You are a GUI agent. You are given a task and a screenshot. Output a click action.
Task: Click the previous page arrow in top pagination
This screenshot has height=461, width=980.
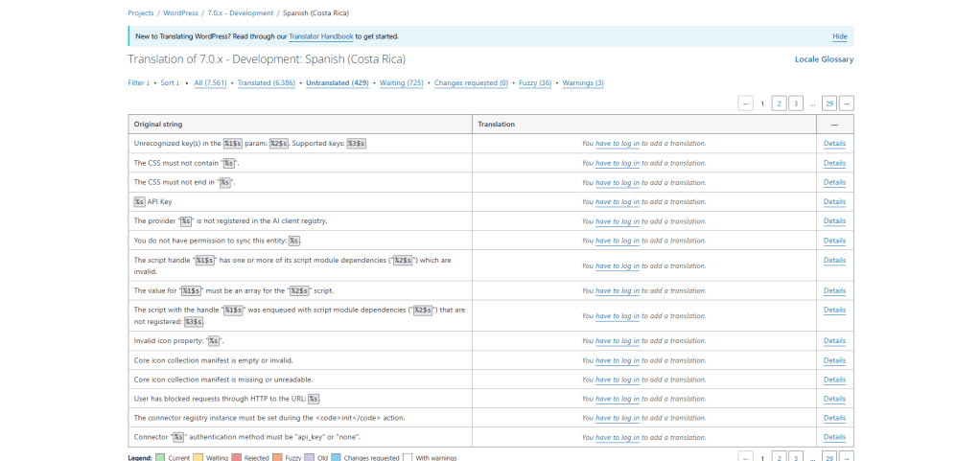click(745, 104)
